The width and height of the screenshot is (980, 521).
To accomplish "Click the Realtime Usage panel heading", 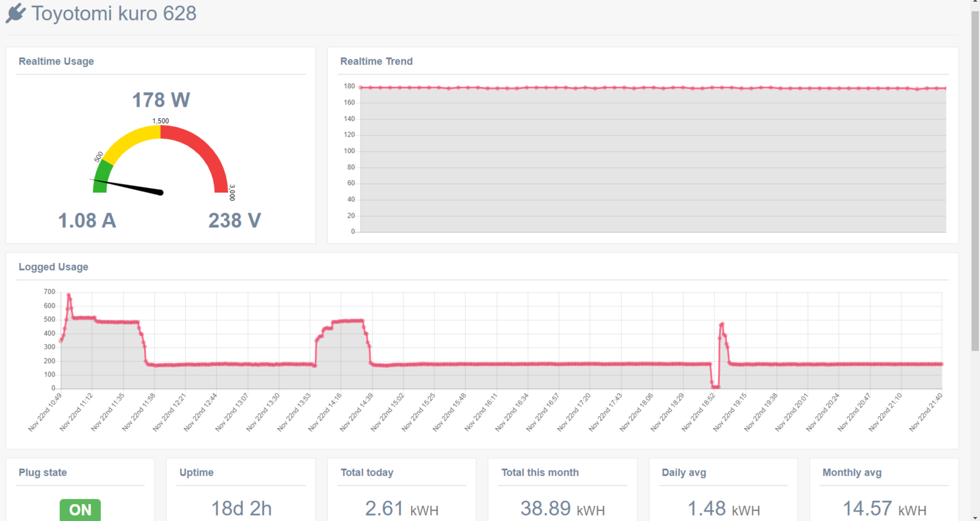I will click(x=56, y=61).
